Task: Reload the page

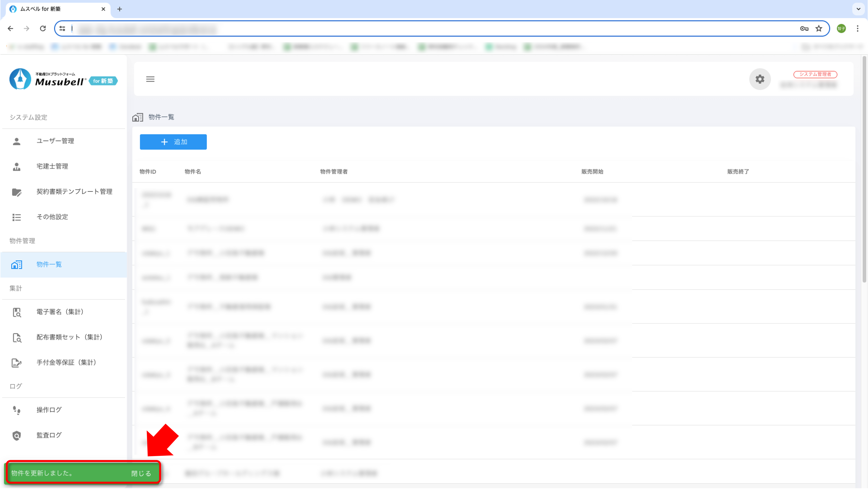Action: click(43, 29)
